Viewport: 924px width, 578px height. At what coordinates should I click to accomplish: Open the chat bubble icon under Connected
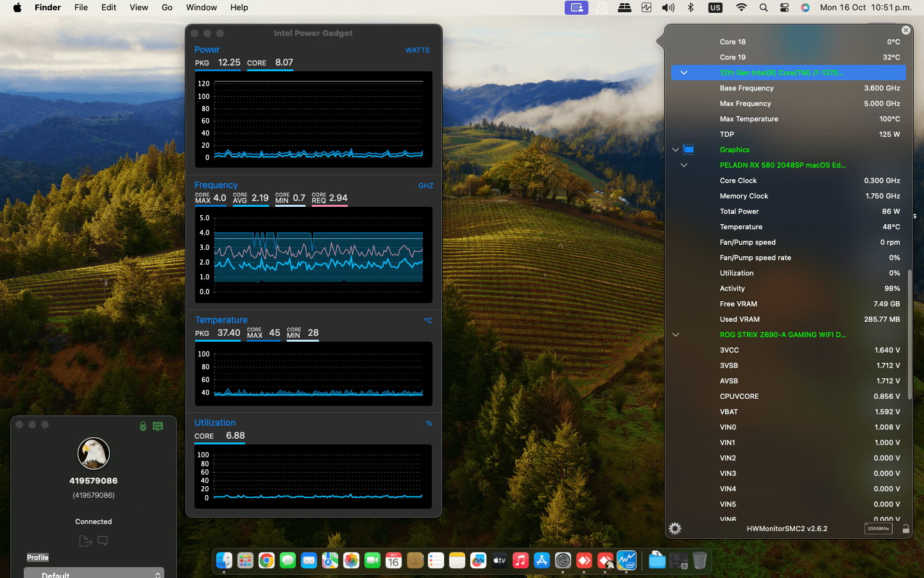103,541
